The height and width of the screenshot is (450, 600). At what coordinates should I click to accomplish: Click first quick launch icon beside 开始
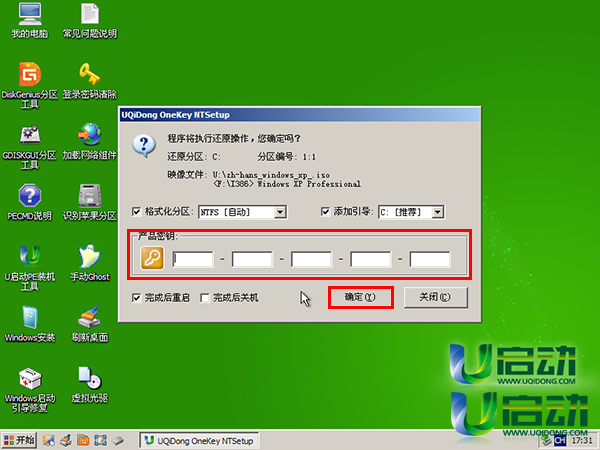click(48, 440)
